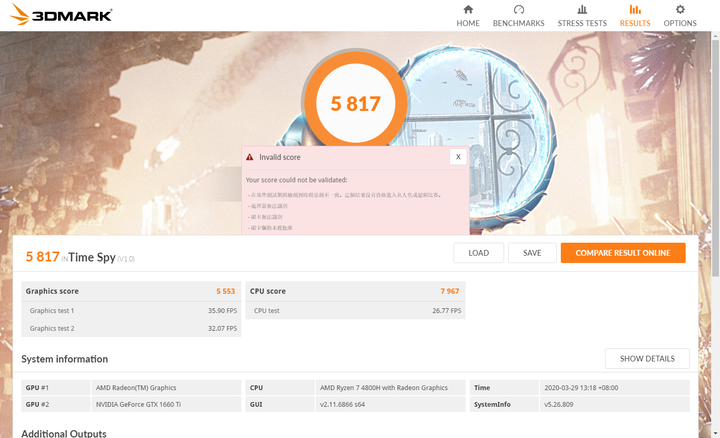The width and height of the screenshot is (720, 438).
Task: Click the Graphics score header label
Action: tap(52, 291)
